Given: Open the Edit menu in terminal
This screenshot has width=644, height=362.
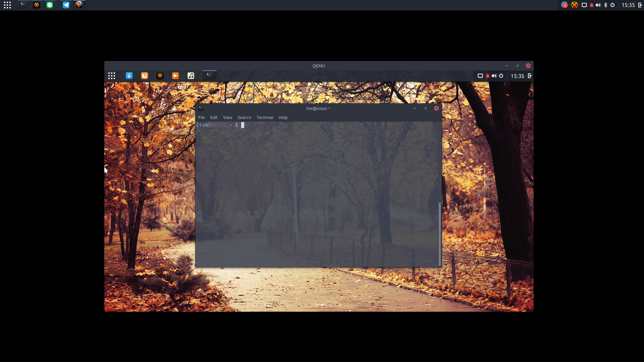Looking at the screenshot, I should click(x=214, y=118).
